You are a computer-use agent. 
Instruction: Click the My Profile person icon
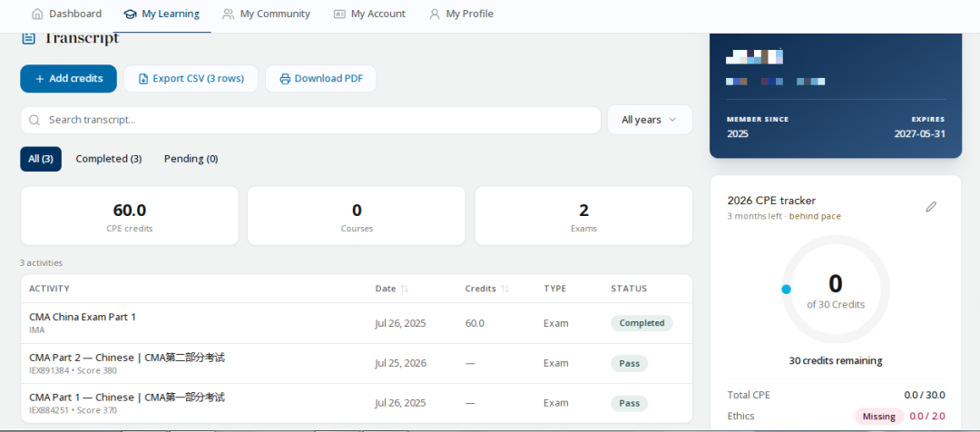pyautogui.click(x=435, y=14)
